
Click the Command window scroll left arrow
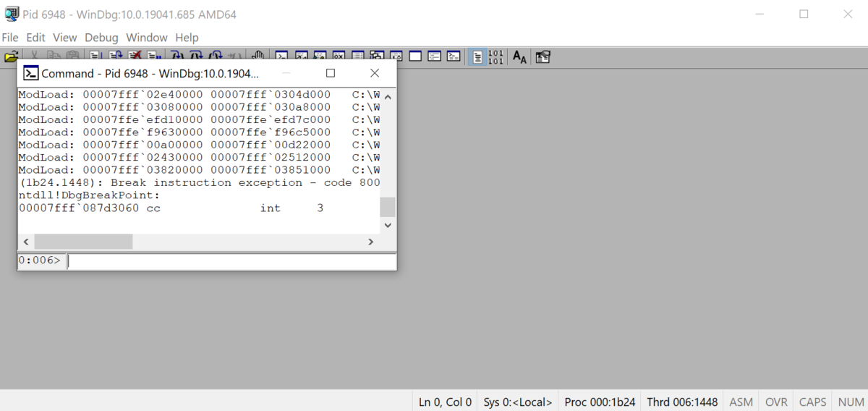click(x=26, y=241)
